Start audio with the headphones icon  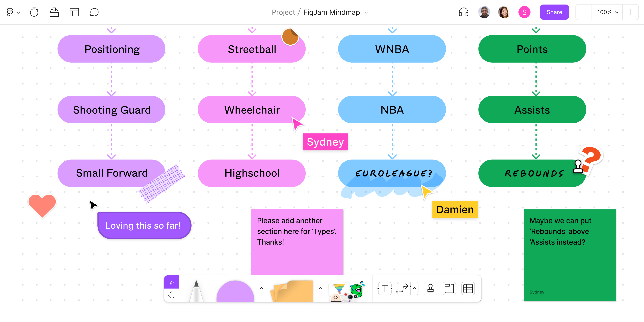point(463,12)
